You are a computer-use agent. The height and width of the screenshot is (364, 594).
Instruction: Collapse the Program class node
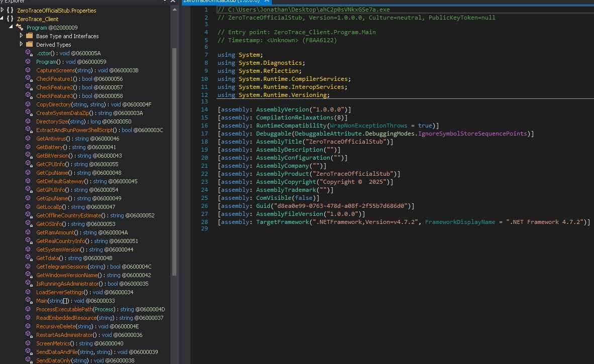[x=11, y=27]
